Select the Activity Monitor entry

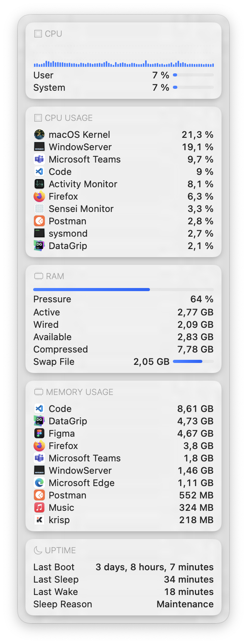83,184
